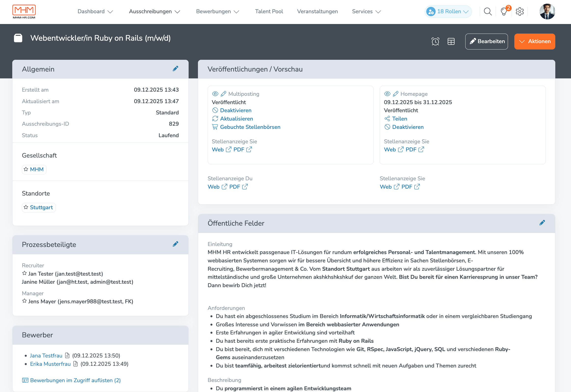
Task: Edit Prozessbeteiligte with the pencil icon
Action: coord(175,244)
